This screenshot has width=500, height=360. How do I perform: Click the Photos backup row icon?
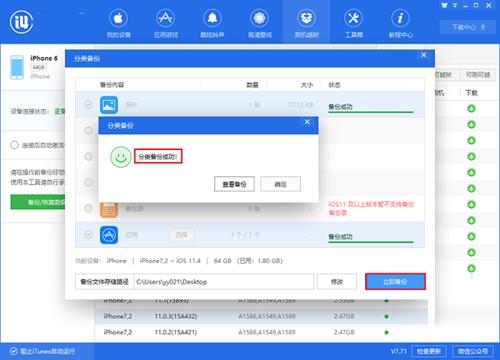click(109, 105)
